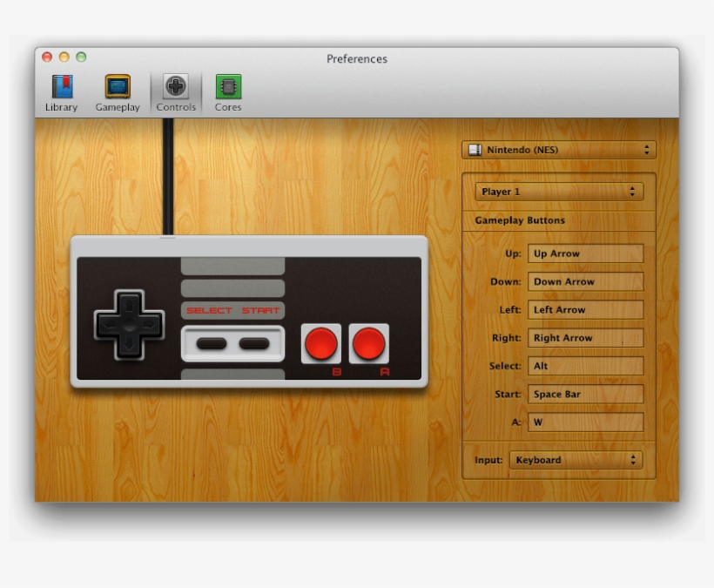Click the Right Arrow binding field
714x588 pixels.
point(585,337)
